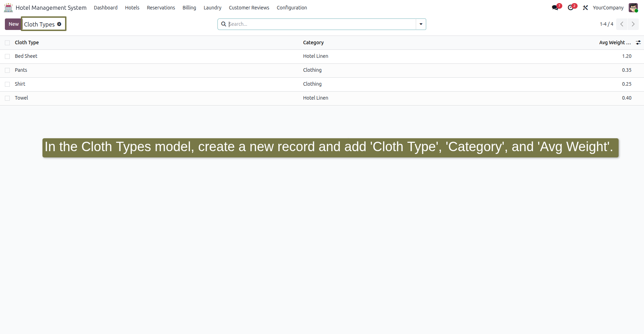The height and width of the screenshot is (334, 644).
Task: Open the Configuration menu
Action: tap(292, 8)
